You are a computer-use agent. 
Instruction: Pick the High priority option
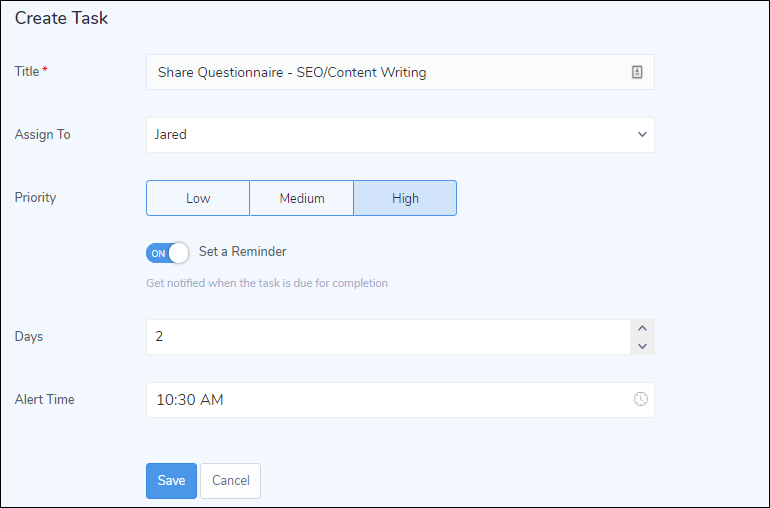point(405,198)
